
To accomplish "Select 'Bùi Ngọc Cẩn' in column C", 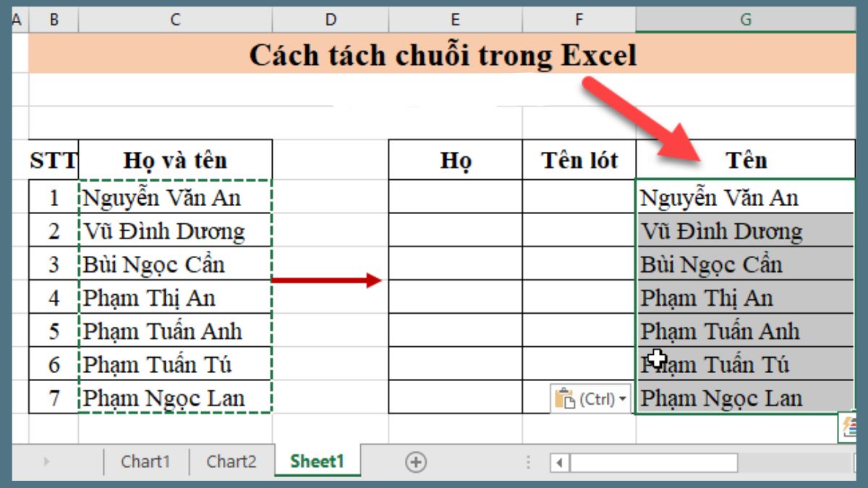I will [x=176, y=264].
